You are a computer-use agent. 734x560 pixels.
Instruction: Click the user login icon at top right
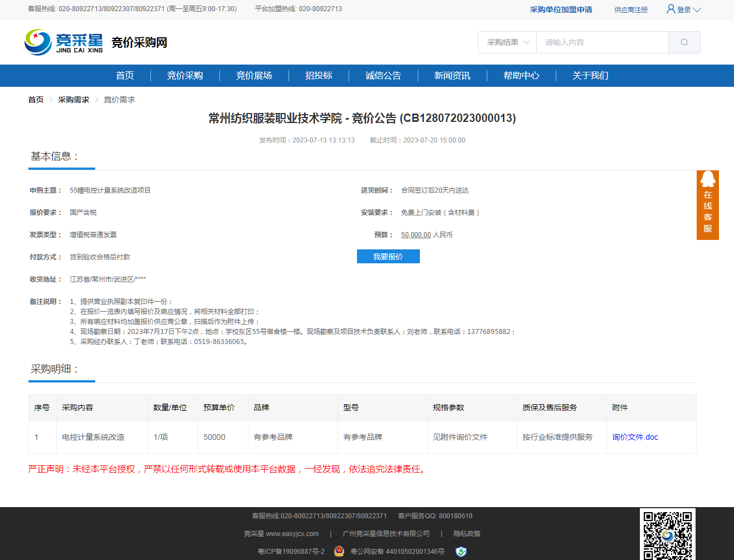point(671,9)
